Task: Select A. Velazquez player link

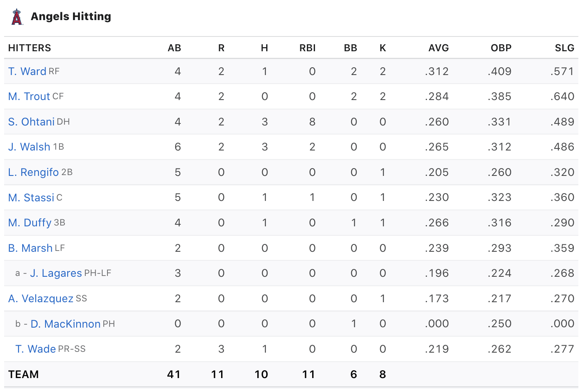Action: [x=41, y=299]
